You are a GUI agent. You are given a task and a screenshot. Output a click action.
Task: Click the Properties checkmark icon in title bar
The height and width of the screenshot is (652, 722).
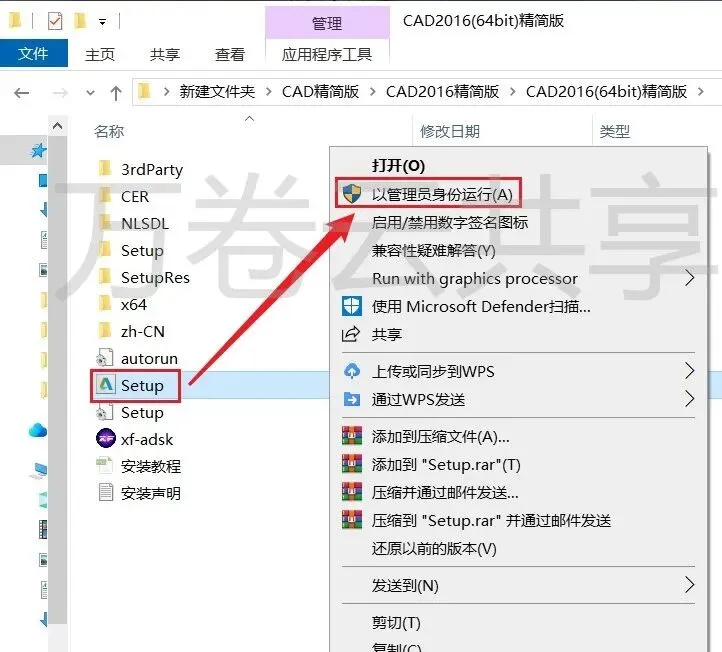point(55,21)
